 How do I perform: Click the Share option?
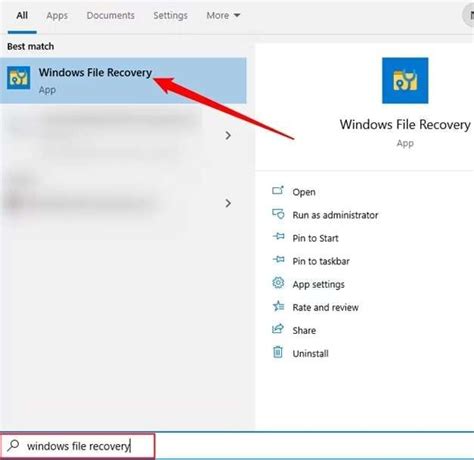(304, 330)
